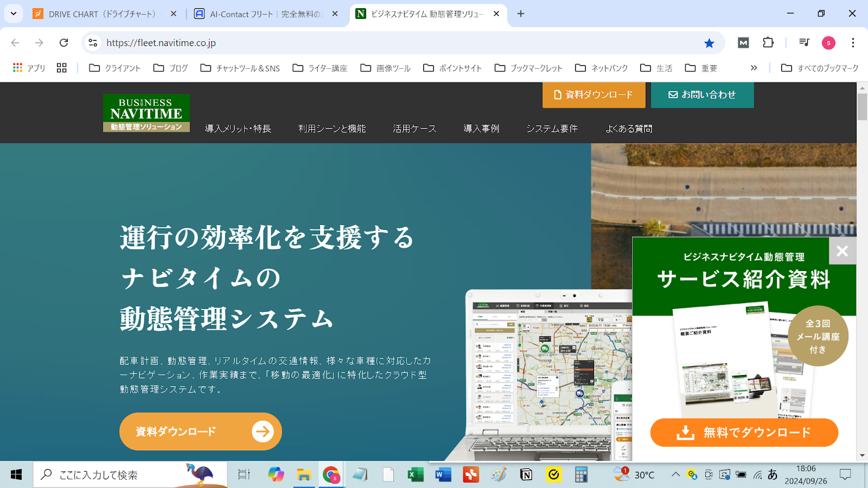Open the notification center icon
The height and width of the screenshot is (488, 868).
point(845,474)
